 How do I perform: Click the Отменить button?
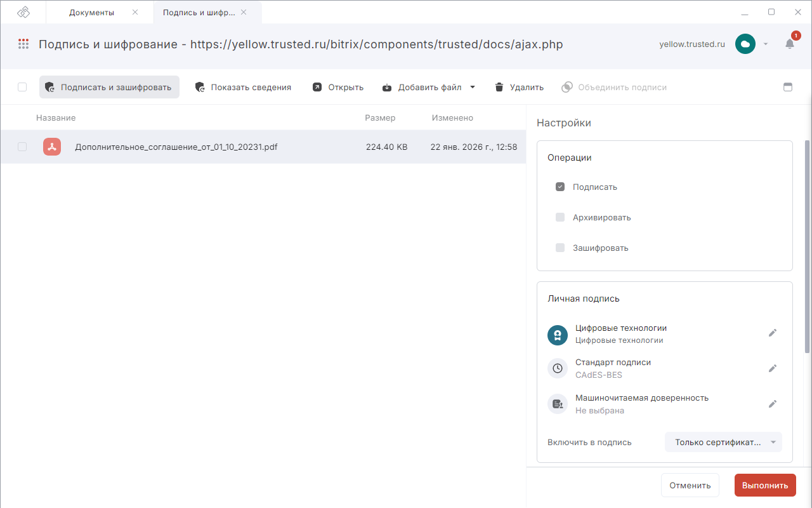click(x=690, y=485)
